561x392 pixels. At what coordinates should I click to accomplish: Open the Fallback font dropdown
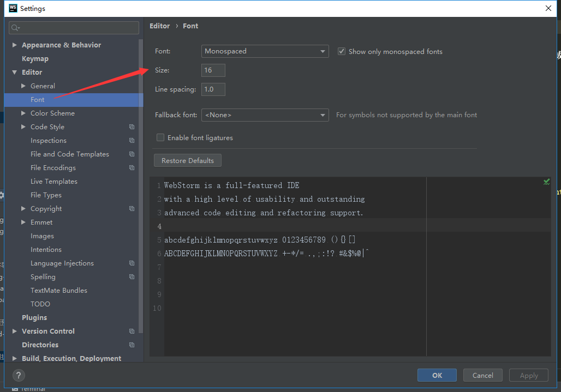pos(265,115)
